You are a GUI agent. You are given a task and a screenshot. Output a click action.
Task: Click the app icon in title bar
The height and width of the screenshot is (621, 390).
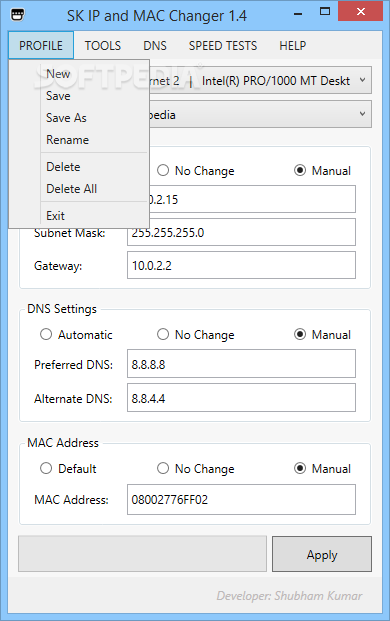pos(17,15)
